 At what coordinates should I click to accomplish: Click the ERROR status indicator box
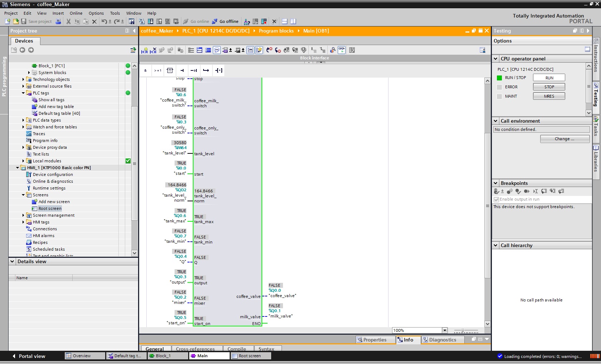pyautogui.click(x=499, y=87)
